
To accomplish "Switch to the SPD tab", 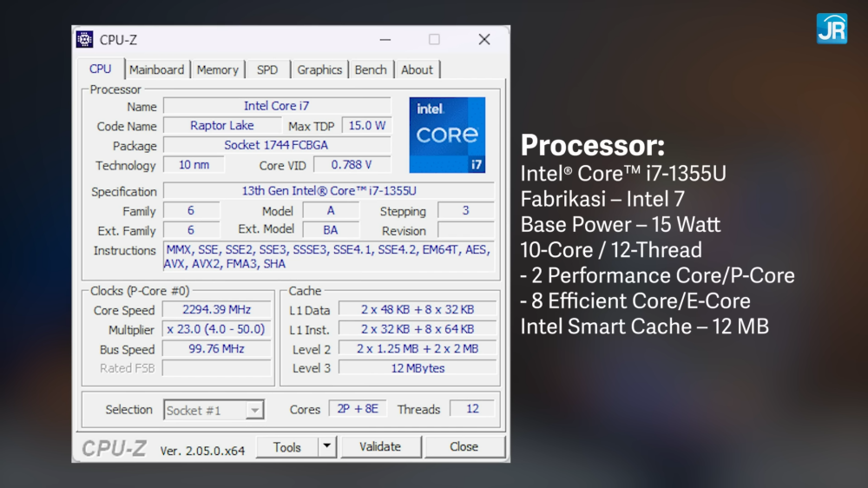I will tap(267, 69).
